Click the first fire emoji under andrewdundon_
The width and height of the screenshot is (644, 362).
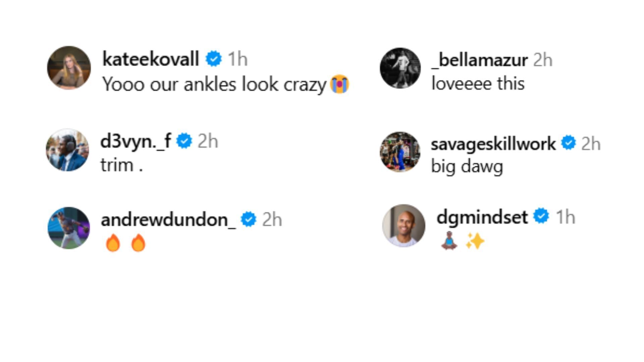pyautogui.click(x=113, y=243)
